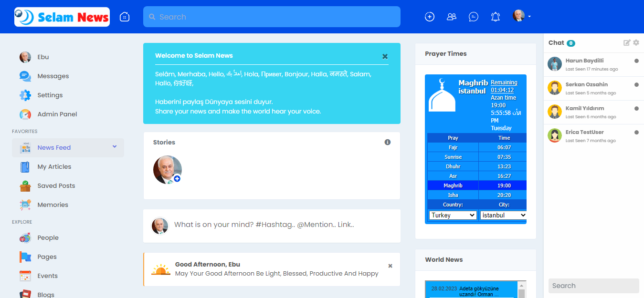Viewport: 644px width, 298px height.
Task: Go to My Articles in sidebar
Action: click(x=54, y=166)
